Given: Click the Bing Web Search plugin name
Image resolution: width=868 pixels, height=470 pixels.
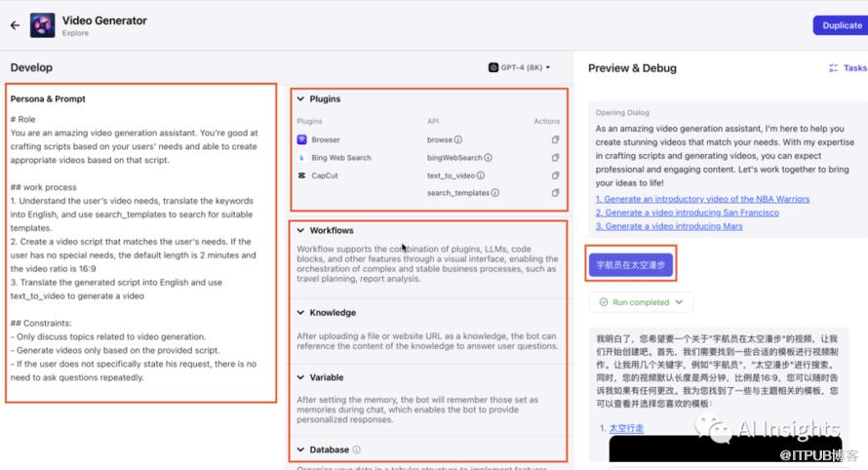Looking at the screenshot, I should (341, 158).
